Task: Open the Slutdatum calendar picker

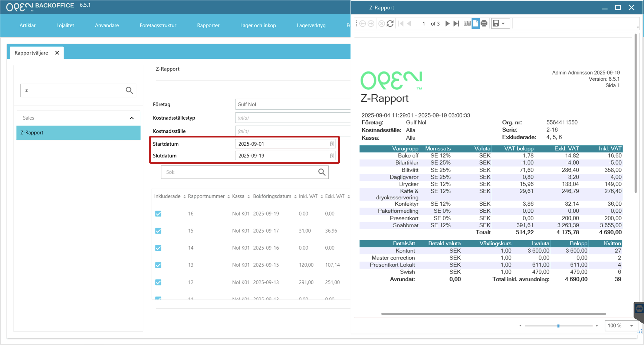Action: pos(332,156)
